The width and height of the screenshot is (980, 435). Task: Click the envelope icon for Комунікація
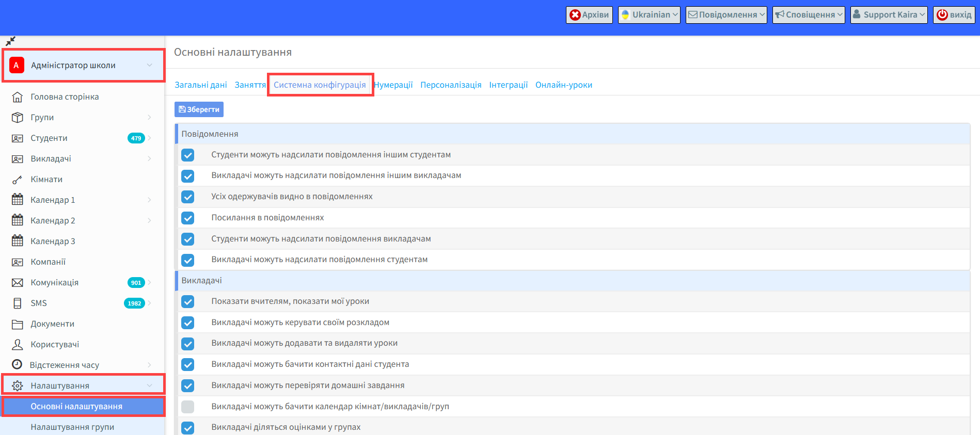pyautogui.click(x=18, y=283)
